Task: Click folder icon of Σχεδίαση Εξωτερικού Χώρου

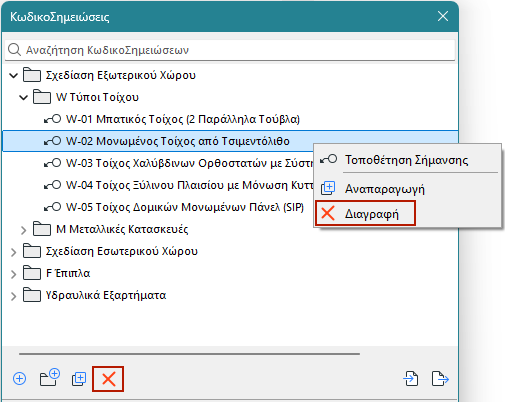Action: pos(32,75)
